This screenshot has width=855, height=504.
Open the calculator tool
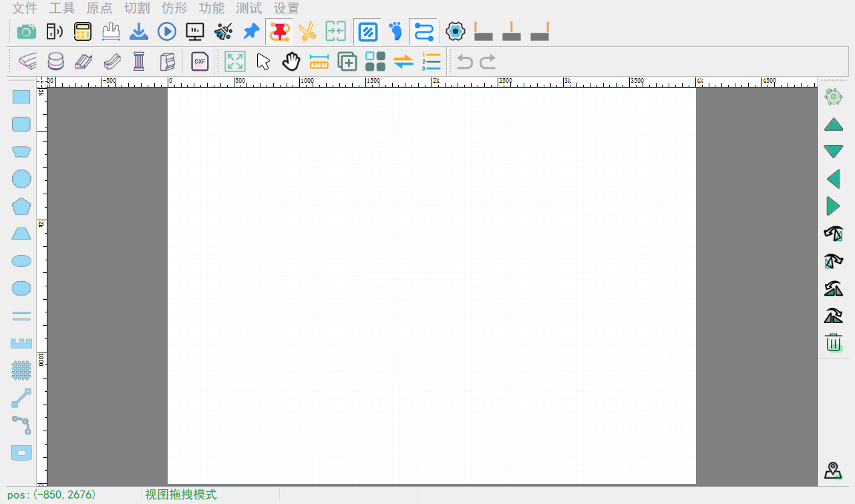point(83,31)
